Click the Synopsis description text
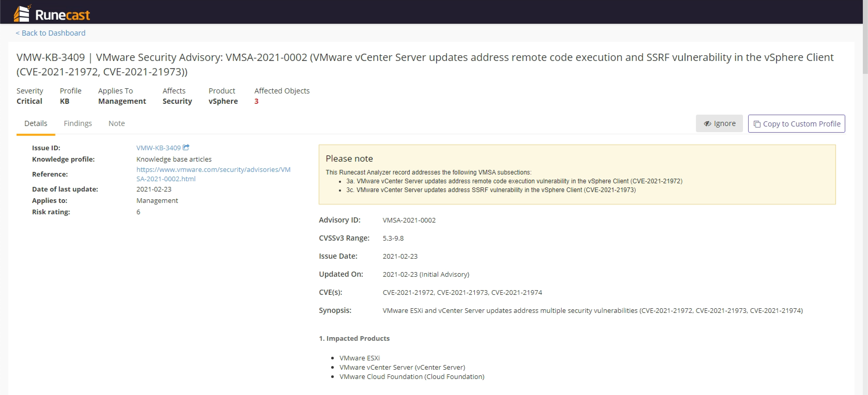The height and width of the screenshot is (395, 868). [593, 311]
